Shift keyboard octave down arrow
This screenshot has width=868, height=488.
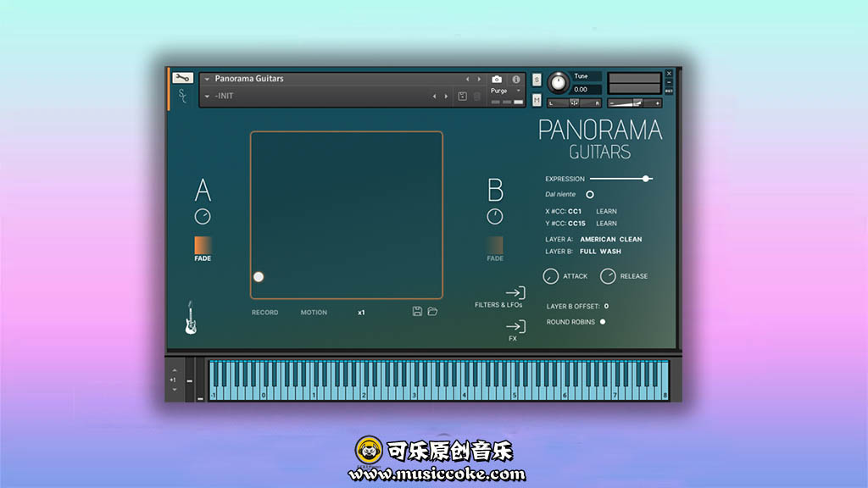tap(175, 390)
